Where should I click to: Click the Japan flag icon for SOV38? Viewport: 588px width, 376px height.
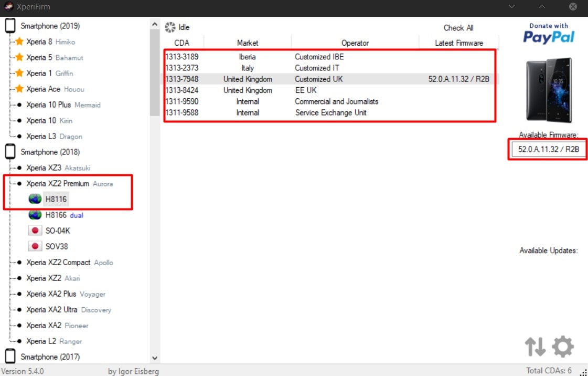tap(35, 246)
